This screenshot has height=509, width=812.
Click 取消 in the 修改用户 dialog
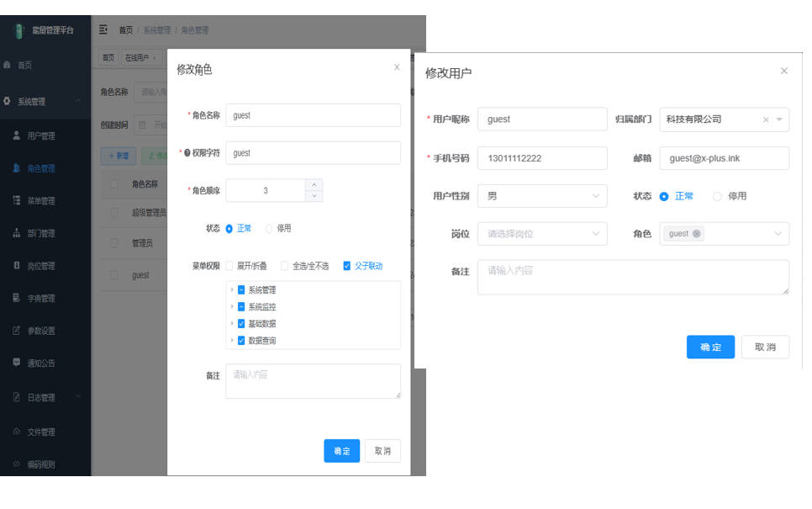(x=765, y=347)
